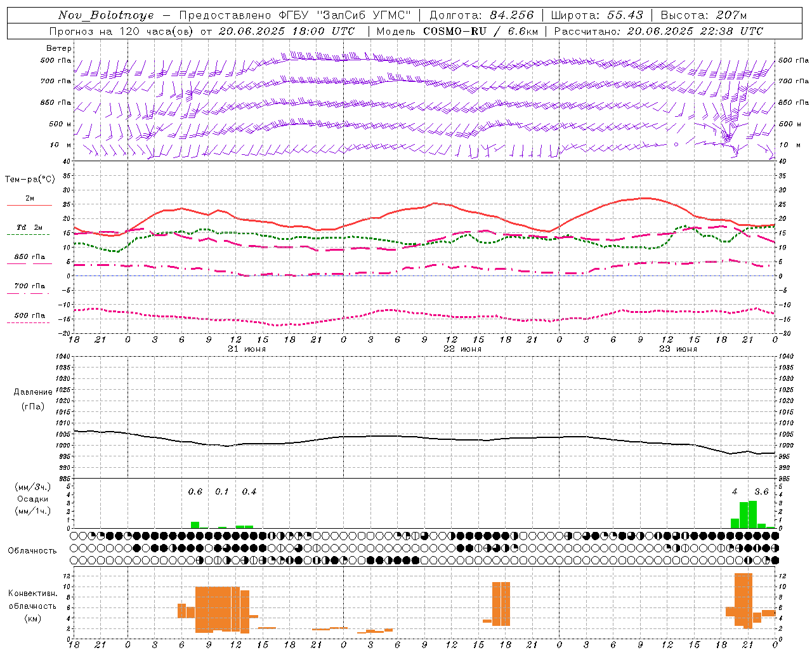812x650 pixels.
Task: Click the Ветер wind panel label
Action: tap(59, 48)
